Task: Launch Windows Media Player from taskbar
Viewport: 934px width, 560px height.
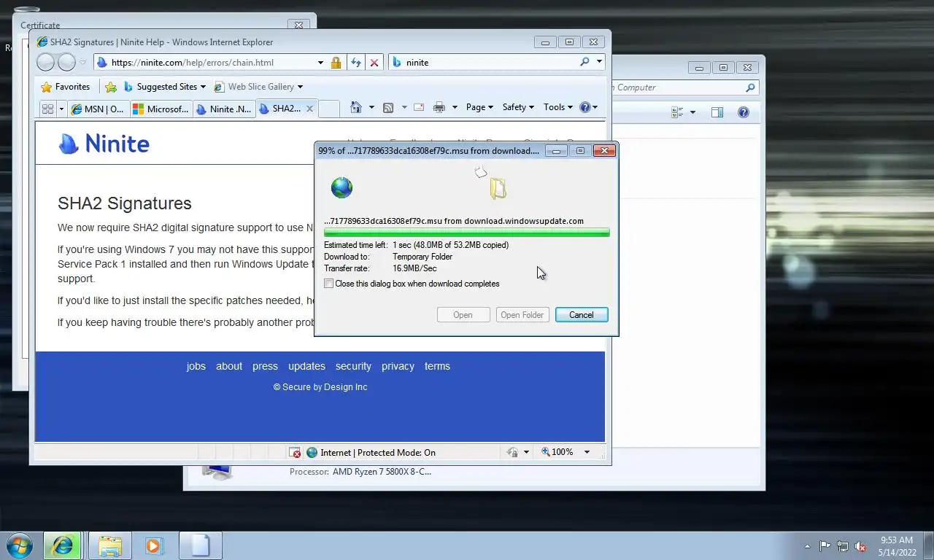Action: click(x=155, y=545)
